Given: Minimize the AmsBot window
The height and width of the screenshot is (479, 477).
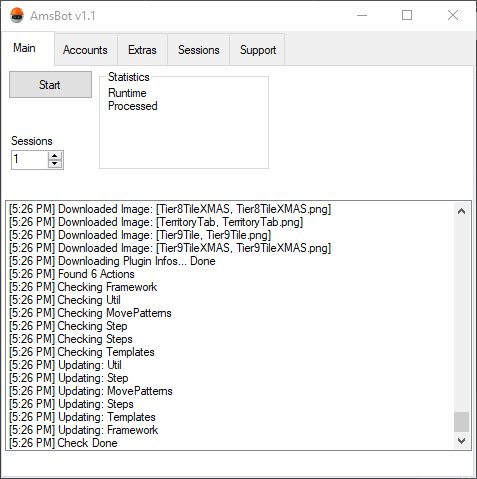Looking at the screenshot, I should coord(362,15).
